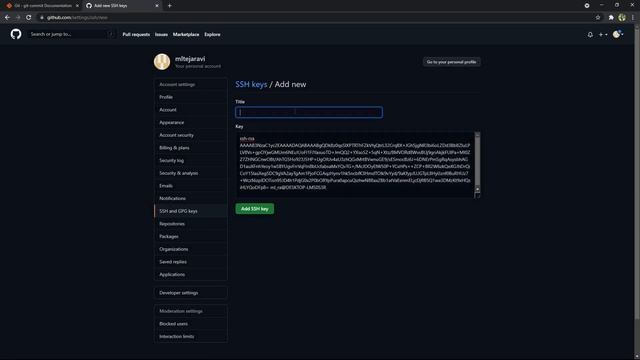This screenshot has width=640, height=360.
Task: Click the Chrome settings icon in title bar
Action: pos(587,6)
